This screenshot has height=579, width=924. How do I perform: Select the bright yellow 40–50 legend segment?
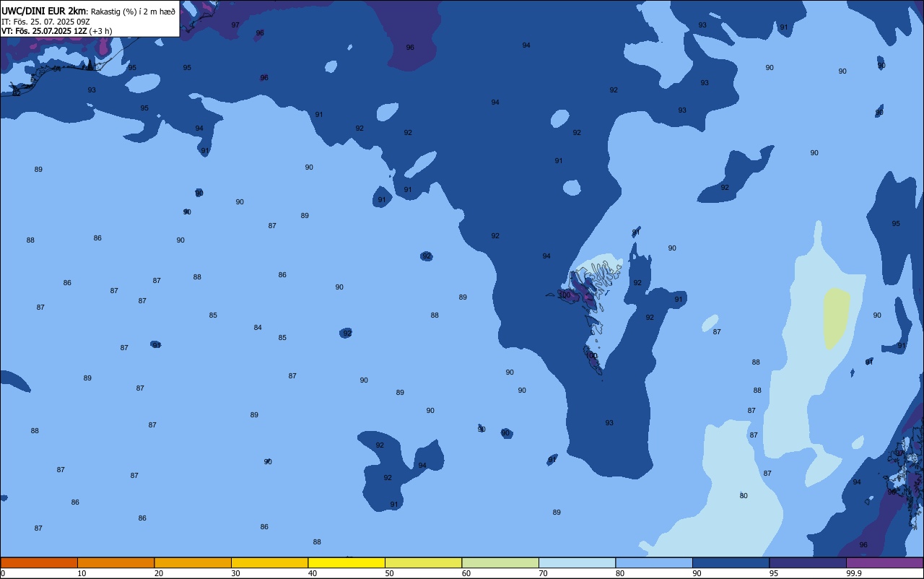(346, 562)
